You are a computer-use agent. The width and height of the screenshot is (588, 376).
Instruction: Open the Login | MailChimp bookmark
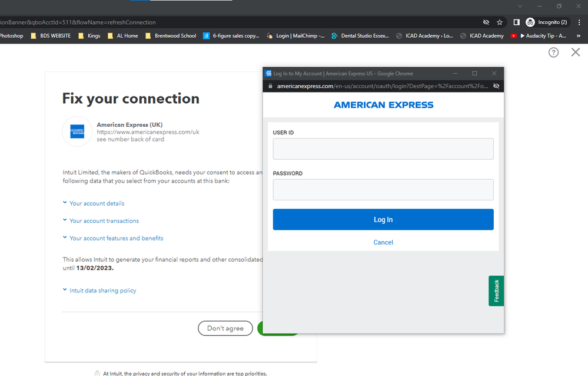tap(295, 36)
